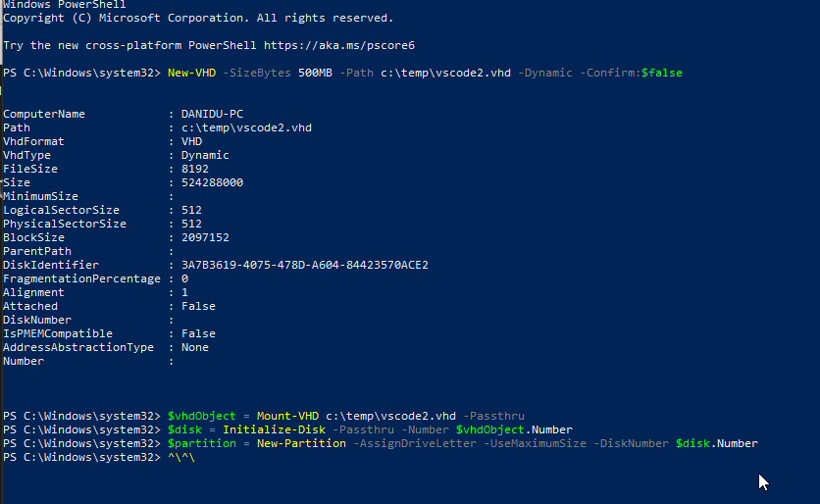
Task: Click the VhdType value Dynamic
Action: pyautogui.click(x=205, y=155)
